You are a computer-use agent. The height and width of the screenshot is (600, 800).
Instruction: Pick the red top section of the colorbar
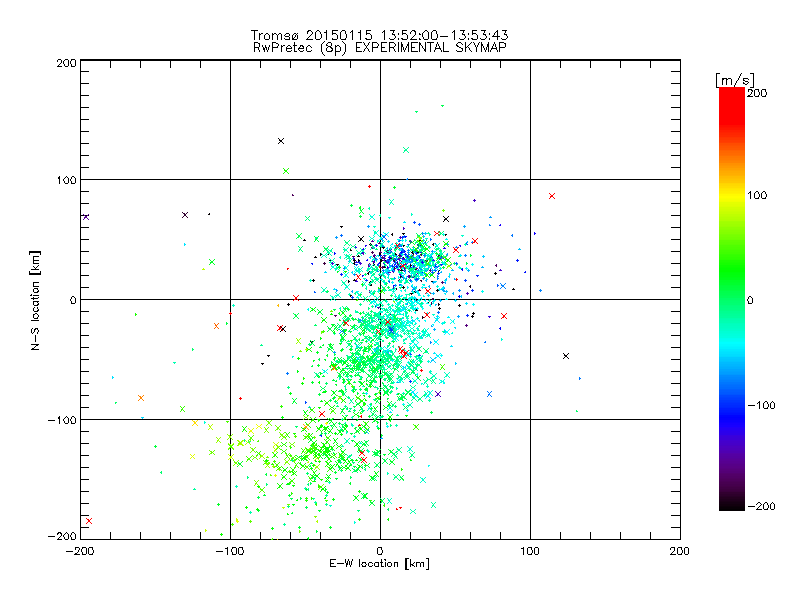[x=732, y=105]
